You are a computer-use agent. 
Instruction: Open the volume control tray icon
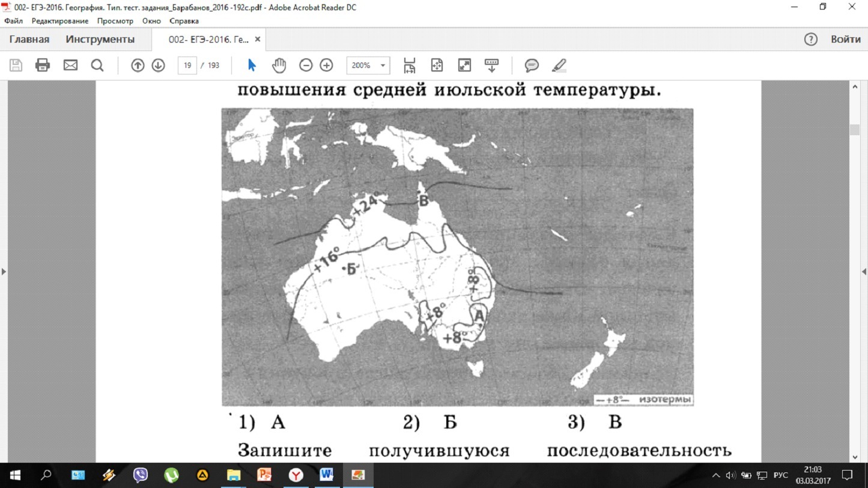click(x=732, y=475)
